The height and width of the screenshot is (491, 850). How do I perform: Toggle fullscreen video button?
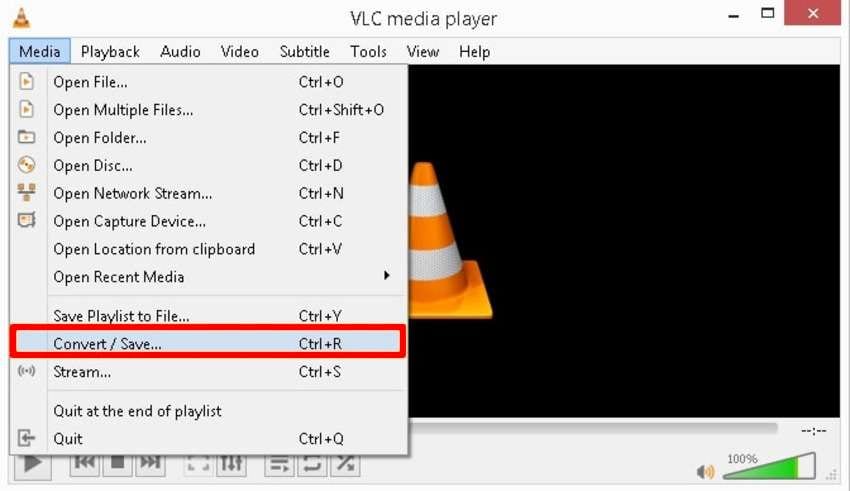click(198, 465)
